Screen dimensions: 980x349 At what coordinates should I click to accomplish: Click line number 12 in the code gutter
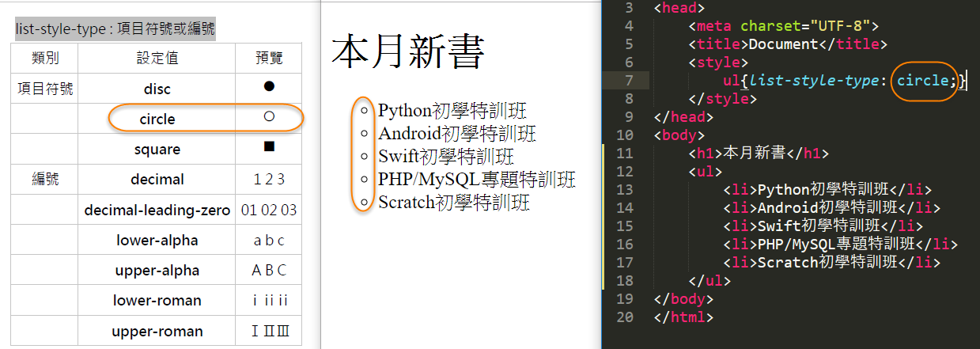pos(624,171)
